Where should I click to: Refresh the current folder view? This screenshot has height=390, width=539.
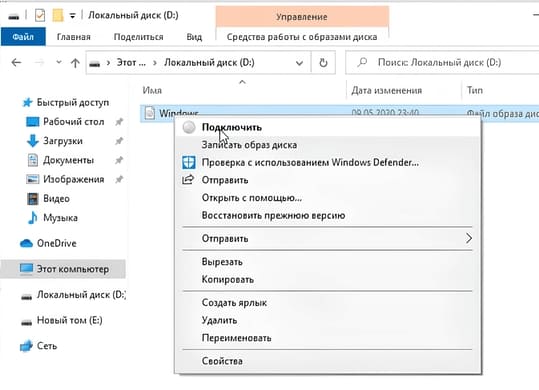(x=323, y=63)
